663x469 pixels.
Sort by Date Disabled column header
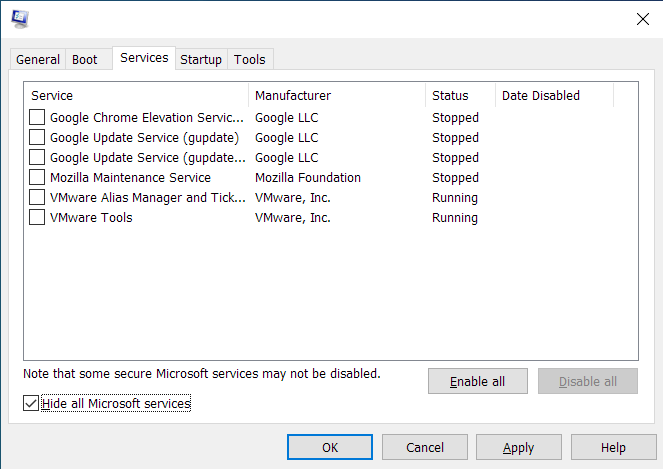tap(554, 96)
